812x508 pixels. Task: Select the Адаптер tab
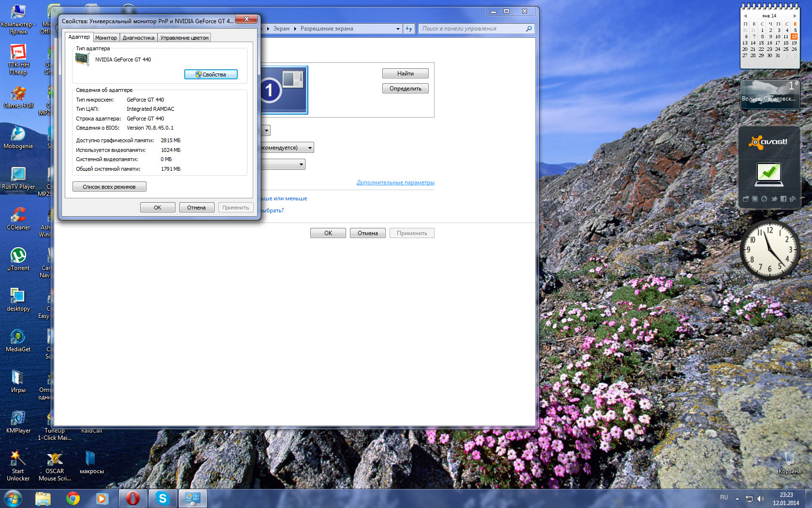(x=79, y=37)
